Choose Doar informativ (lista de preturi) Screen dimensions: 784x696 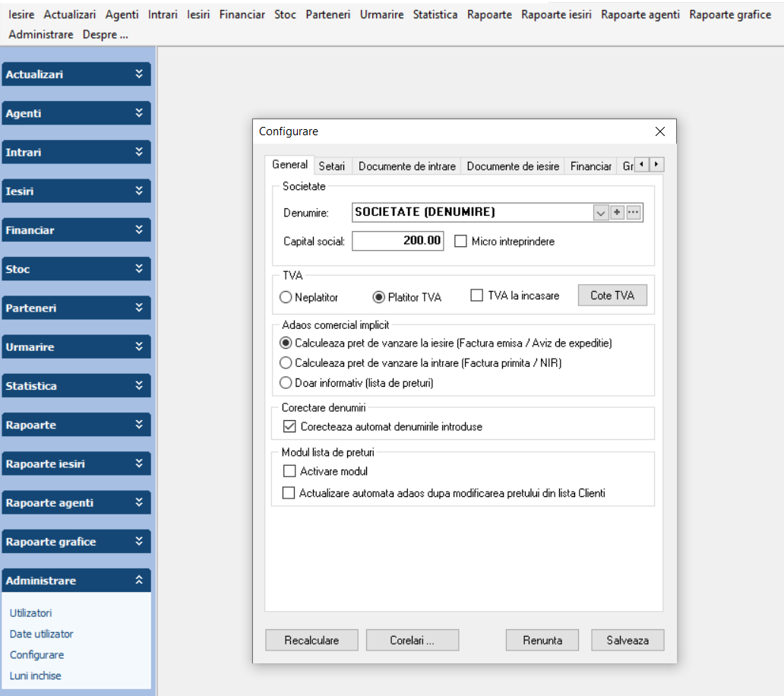286,383
